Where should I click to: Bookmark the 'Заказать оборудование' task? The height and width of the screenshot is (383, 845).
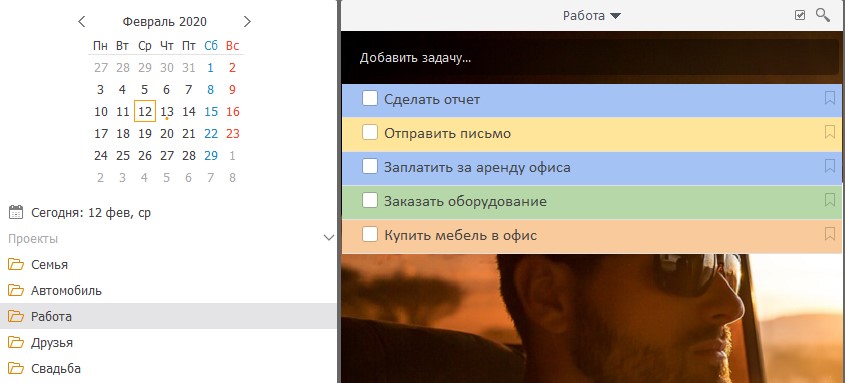coord(829,200)
